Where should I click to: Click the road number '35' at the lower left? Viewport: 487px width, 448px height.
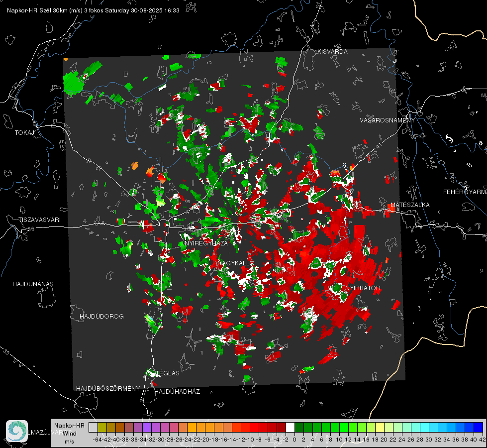coord(6,352)
